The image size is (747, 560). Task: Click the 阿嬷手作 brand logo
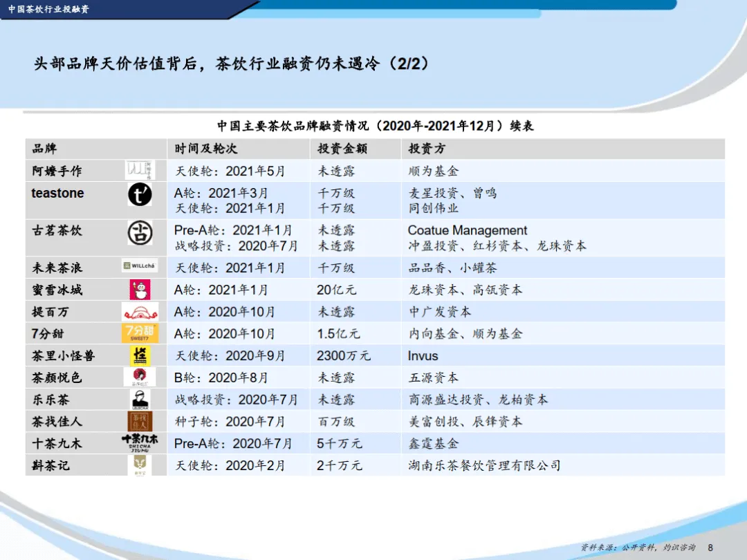point(140,171)
